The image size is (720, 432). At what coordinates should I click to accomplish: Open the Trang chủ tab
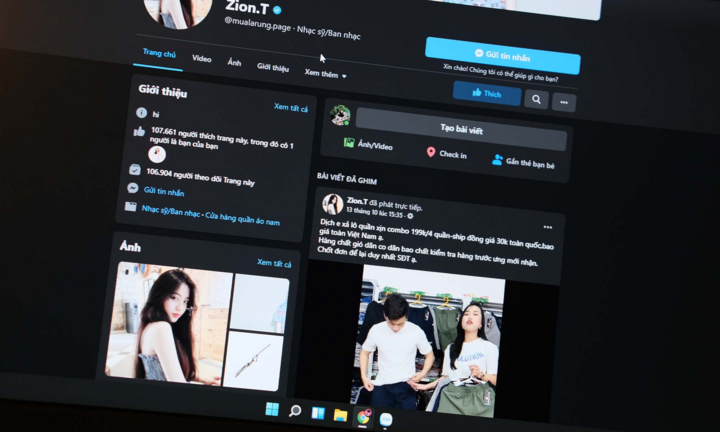point(159,53)
